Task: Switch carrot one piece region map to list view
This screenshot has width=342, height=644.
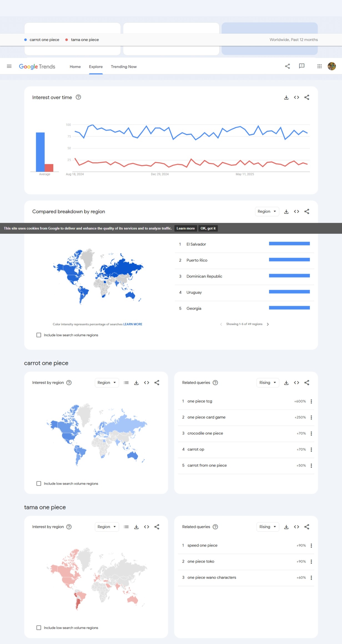Action: click(126, 383)
